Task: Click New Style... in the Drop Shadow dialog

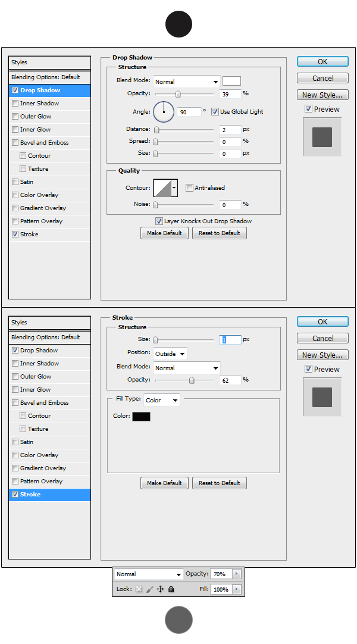Action: coord(322,95)
